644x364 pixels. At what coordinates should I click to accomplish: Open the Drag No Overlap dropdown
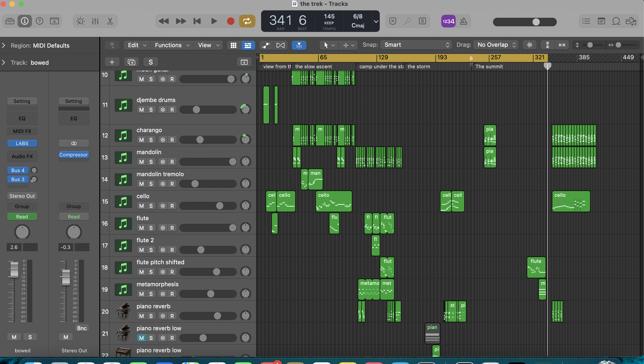(x=496, y=45)
